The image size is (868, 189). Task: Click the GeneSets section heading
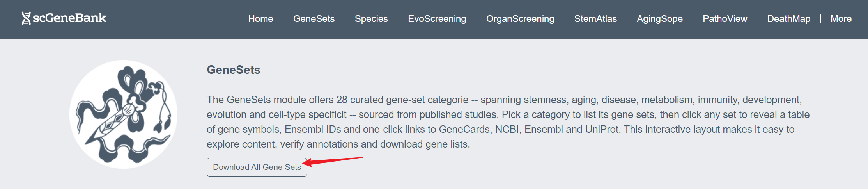[x=234, y=70]
